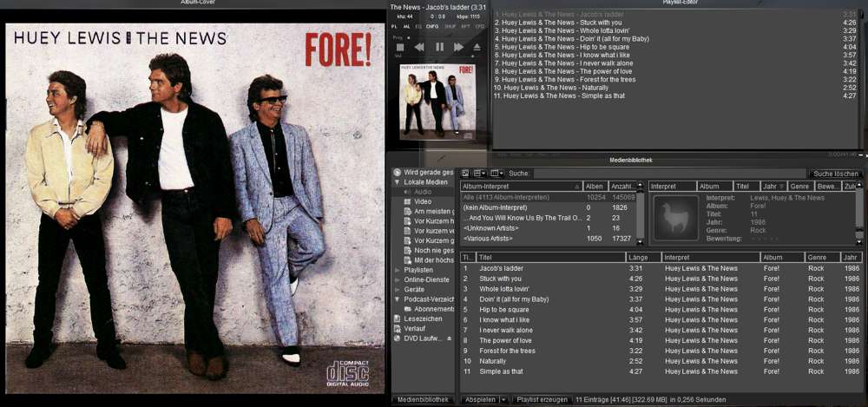Viewport: 868px width, 407px height.
Task: Expand the Playlisten tree node
Action: point(398,270)
